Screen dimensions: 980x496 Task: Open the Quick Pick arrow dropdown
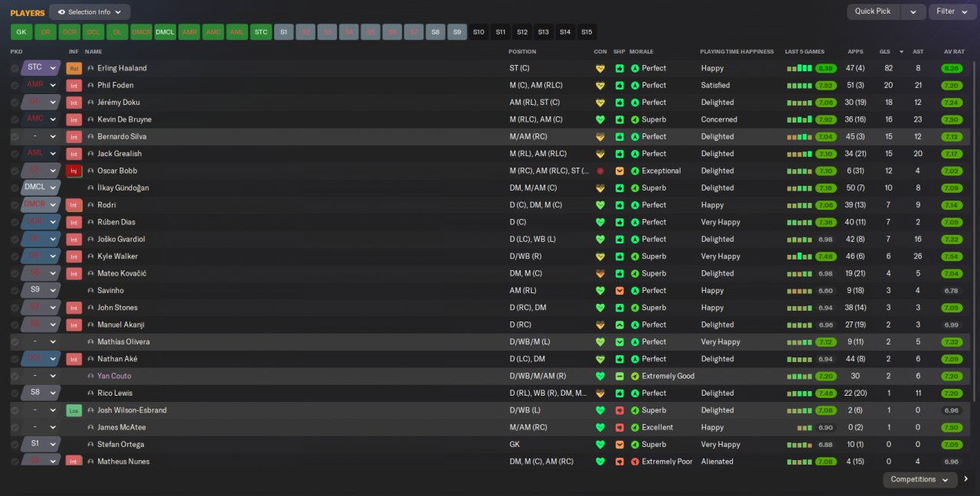tap(913, 12)
